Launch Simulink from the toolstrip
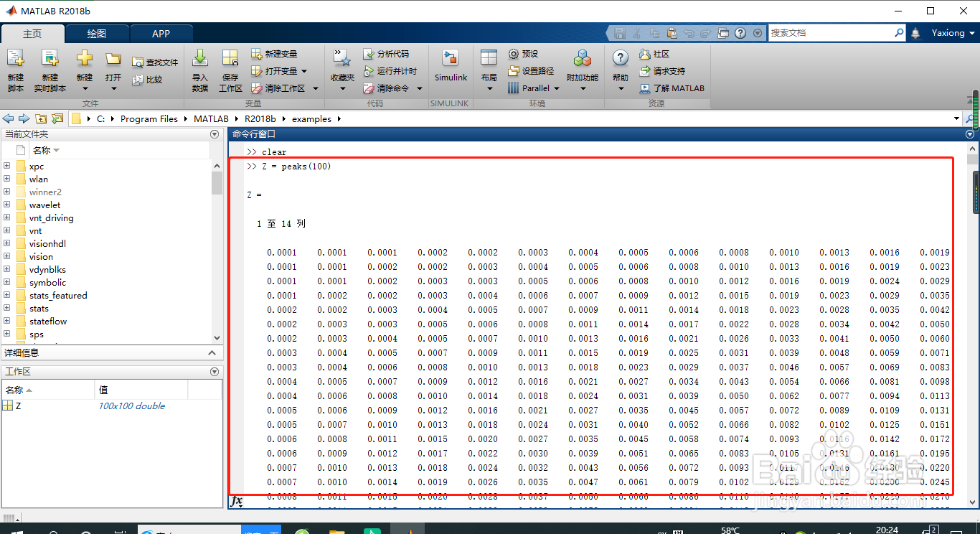Screen dimensions: 980x534 451,66
